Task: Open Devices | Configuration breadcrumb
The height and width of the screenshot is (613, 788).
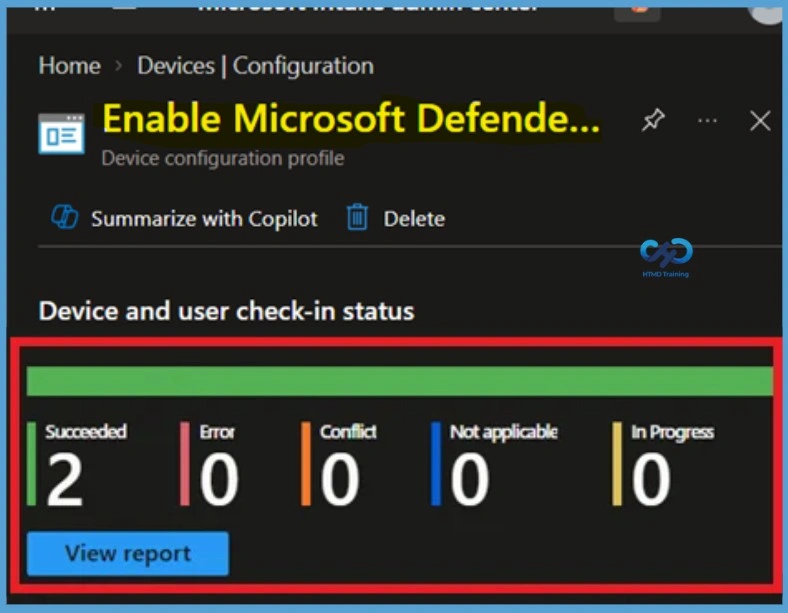Action: pos(255,66)
